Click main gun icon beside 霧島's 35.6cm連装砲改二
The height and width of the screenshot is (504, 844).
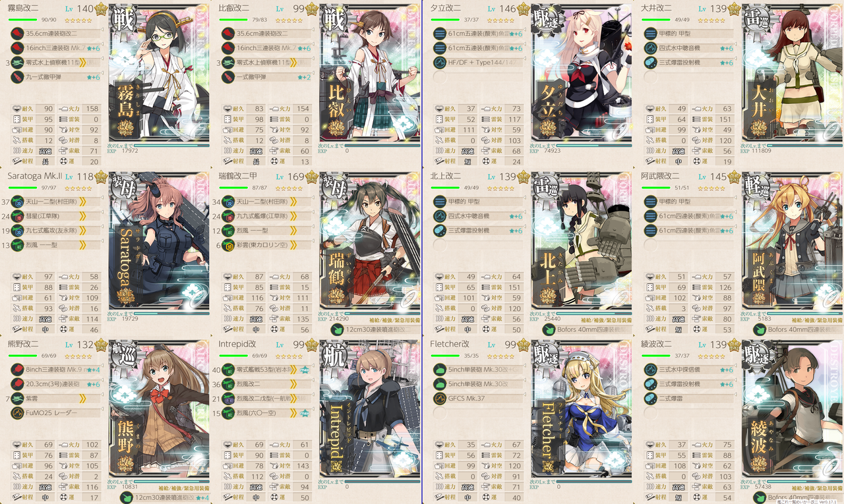[17, 33]
